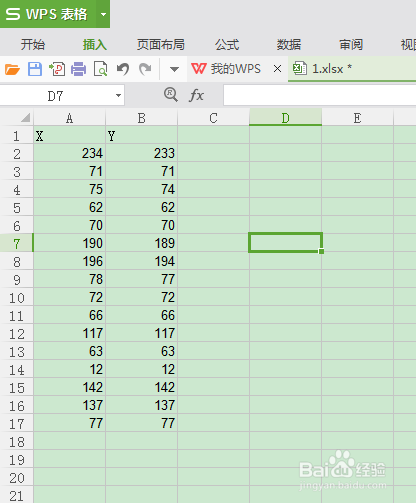Screen dimensions: 416x503
Task: Click the Print icon
Action: (79, 69)
